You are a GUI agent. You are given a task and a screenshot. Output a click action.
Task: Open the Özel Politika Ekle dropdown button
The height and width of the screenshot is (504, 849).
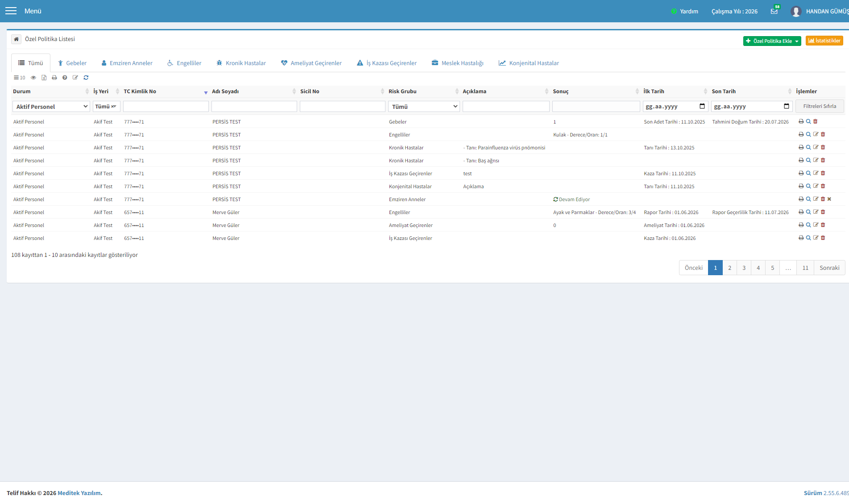[772, 41]
